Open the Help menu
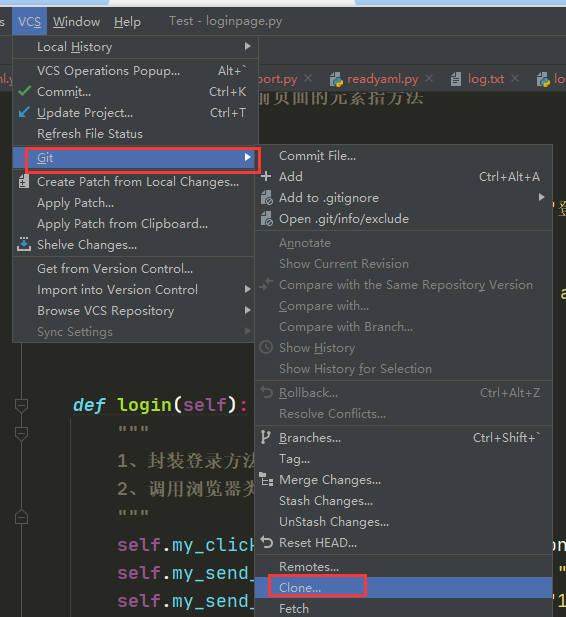566x617 pixels. pos(127,22)
